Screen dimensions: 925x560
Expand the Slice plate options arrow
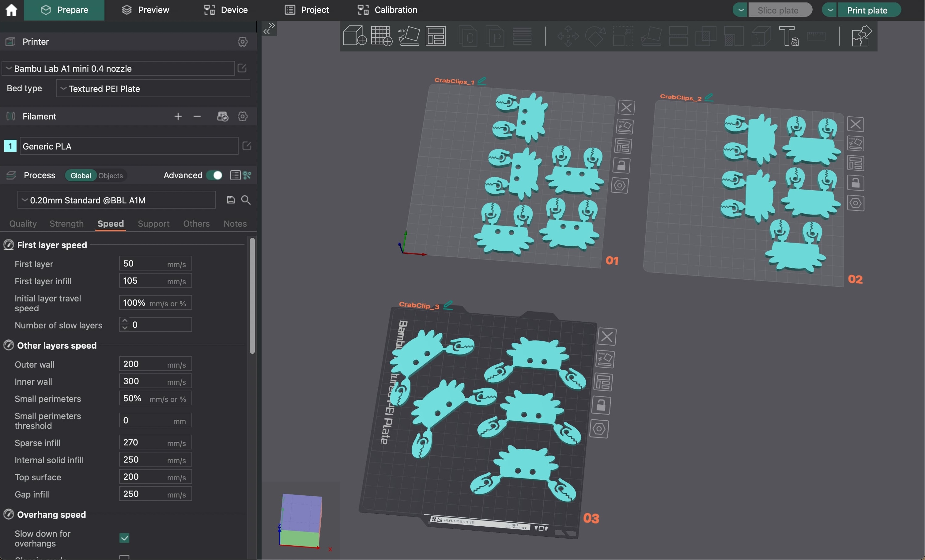click(x=740, y=10)
